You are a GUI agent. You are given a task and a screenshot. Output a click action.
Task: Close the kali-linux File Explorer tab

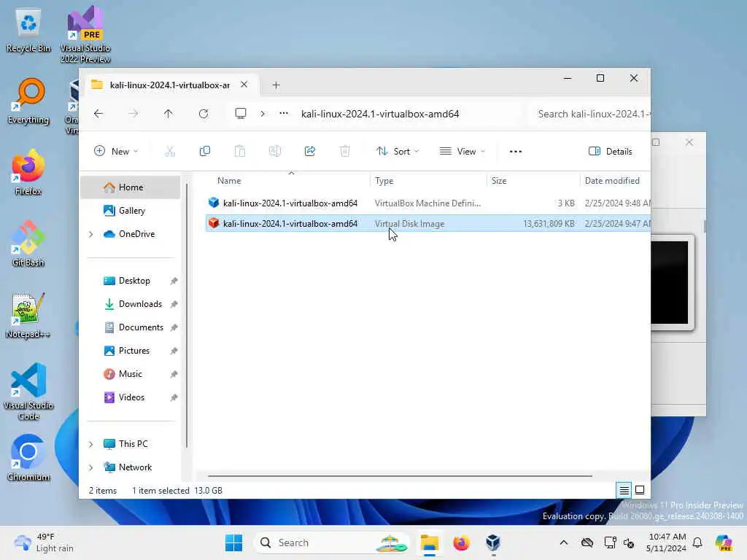tap(244, 85)
